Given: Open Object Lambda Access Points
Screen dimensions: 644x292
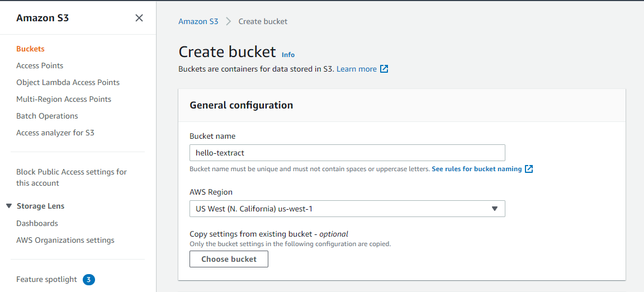Looking at the screenshot, I should tap(68, 82).
